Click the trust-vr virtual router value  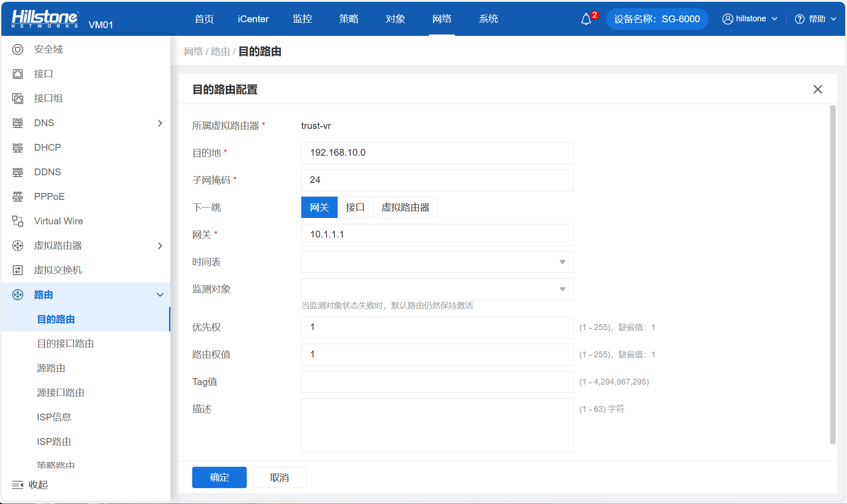click(x=316, y=126)
